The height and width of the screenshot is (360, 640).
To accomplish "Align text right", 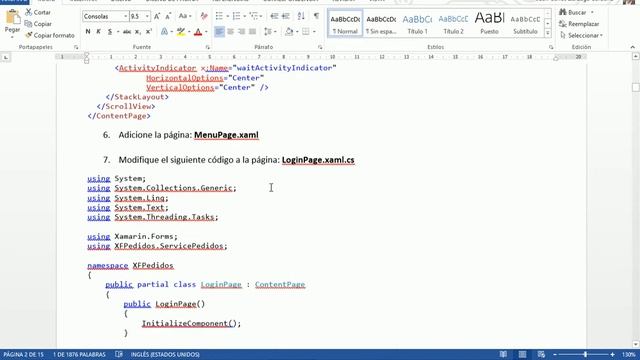I will 242,31.
